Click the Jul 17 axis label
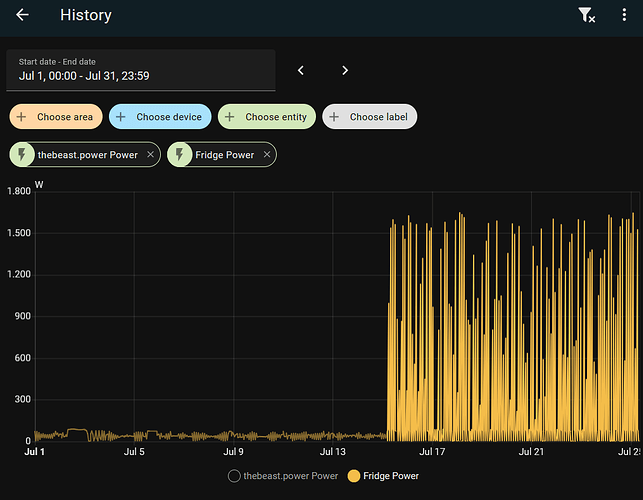This screenshot has height=500, width=643. point(432,452)
